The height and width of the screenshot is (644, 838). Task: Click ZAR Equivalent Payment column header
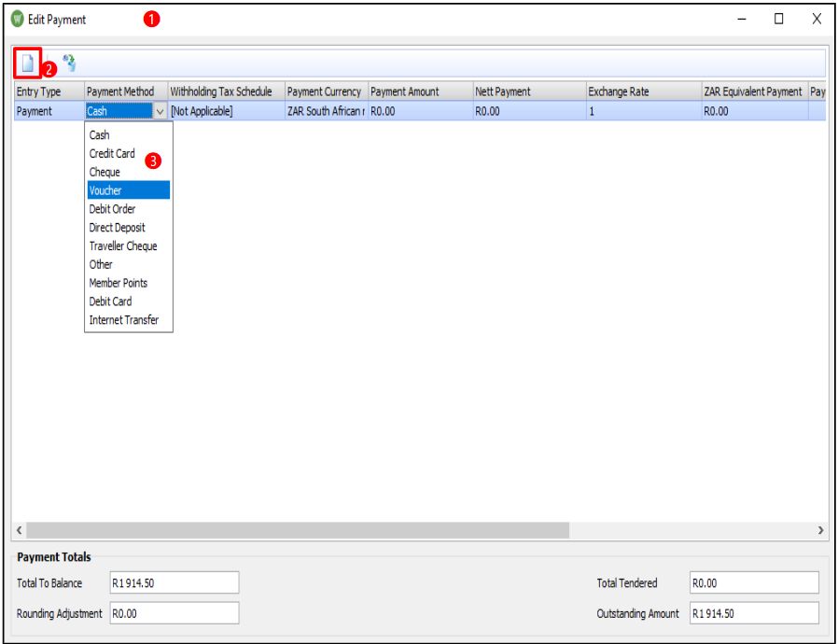[755, 91]
